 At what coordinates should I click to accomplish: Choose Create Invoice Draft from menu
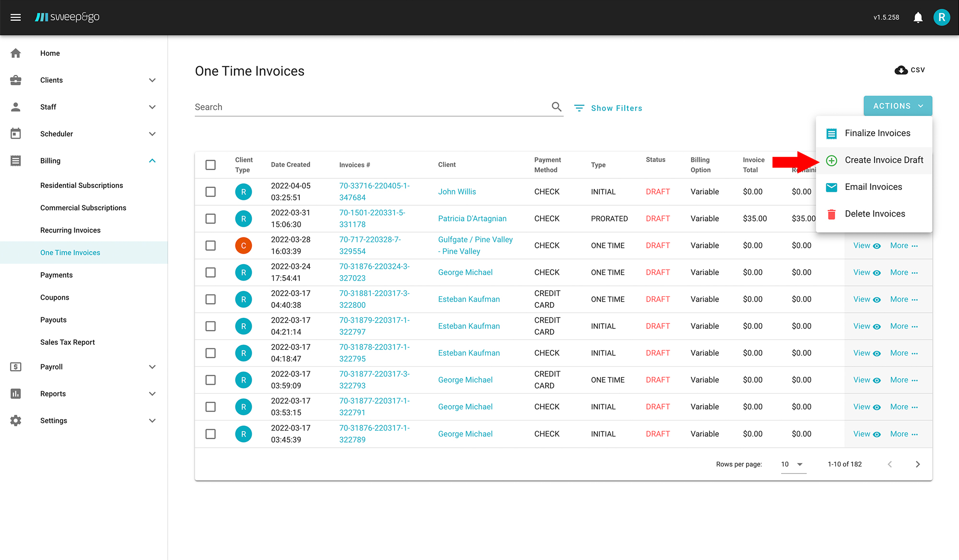coord(883,160)
